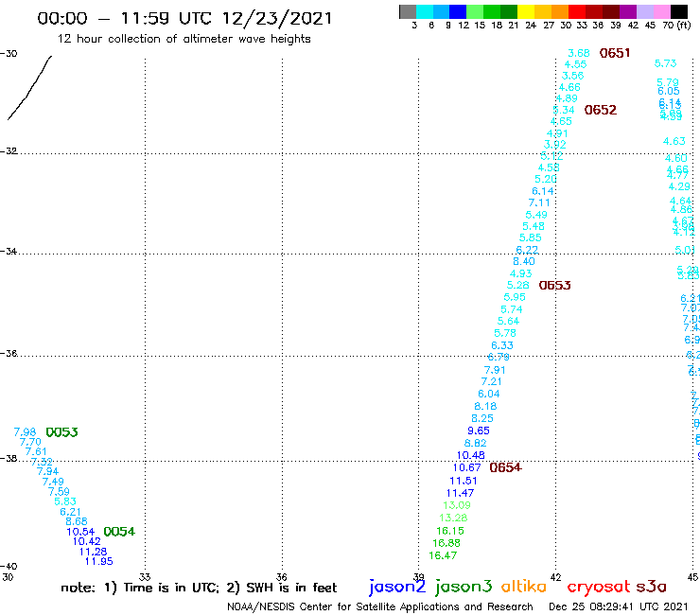Click the cryosat satellite label
Screen dimensions: 700x615
(598, 587)
